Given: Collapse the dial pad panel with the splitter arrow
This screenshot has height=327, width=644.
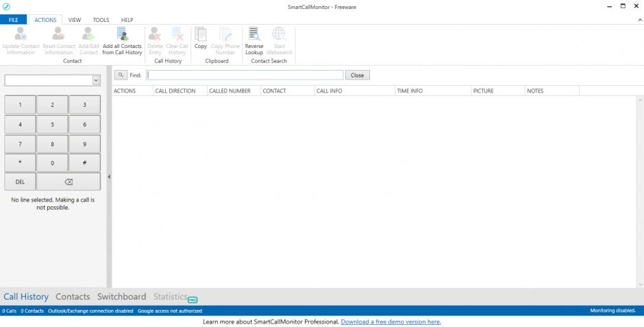Looking at the screenshot, I should [109, 177].
